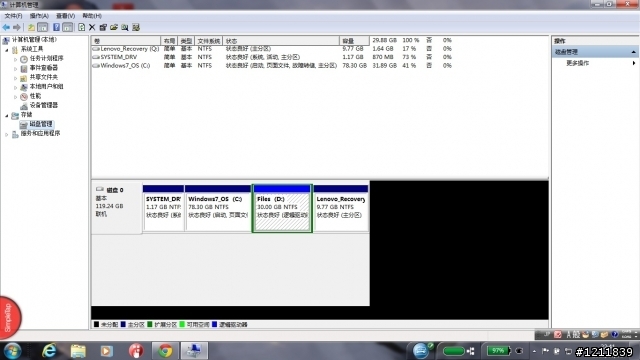Go back using the blue back arrow
The width and height of the screenshot is (640, 360).
(6, 27)
